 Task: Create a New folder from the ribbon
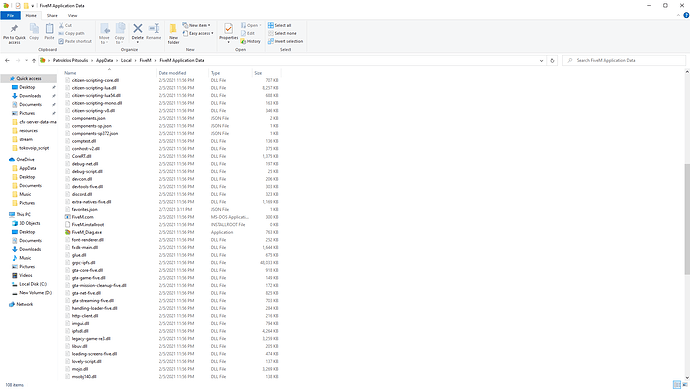point(173,33)
